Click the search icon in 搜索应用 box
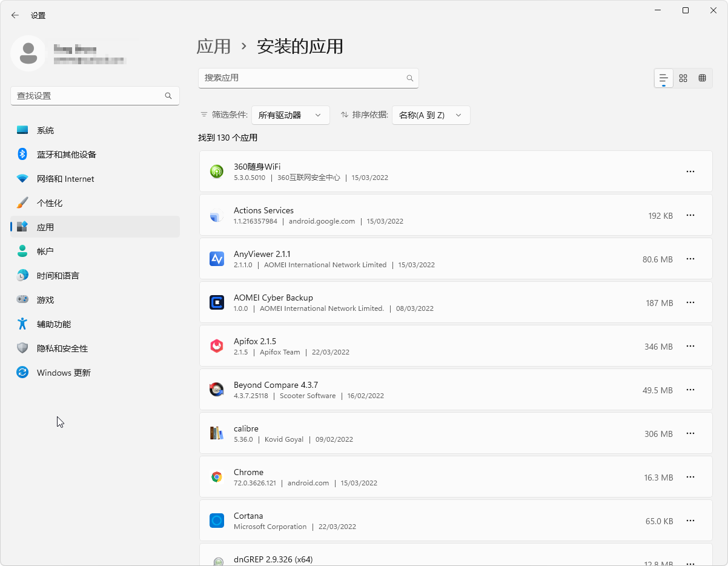The image size is (728, 566). (410, 78)
